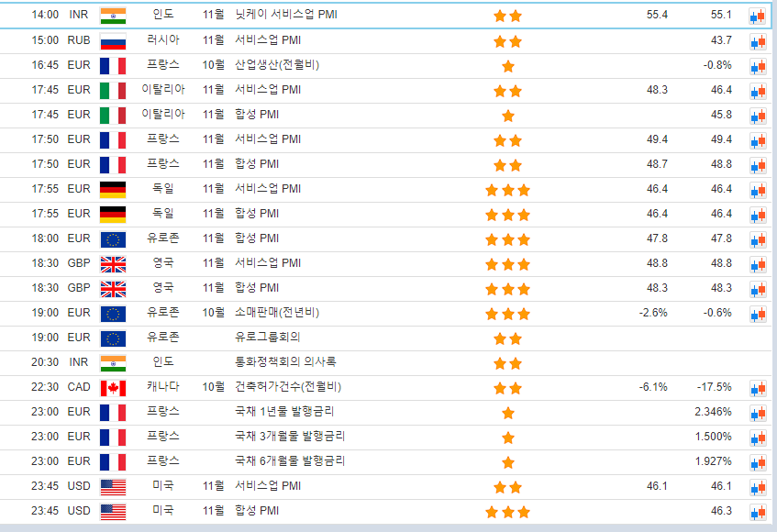
Task: Click the Russian flag icon
Action: [113, 41]
